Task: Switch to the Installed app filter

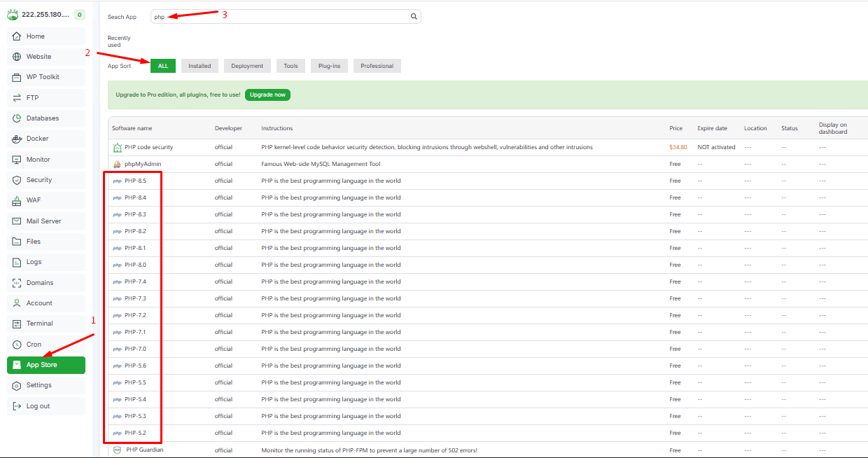Action: tap(199, 66)
